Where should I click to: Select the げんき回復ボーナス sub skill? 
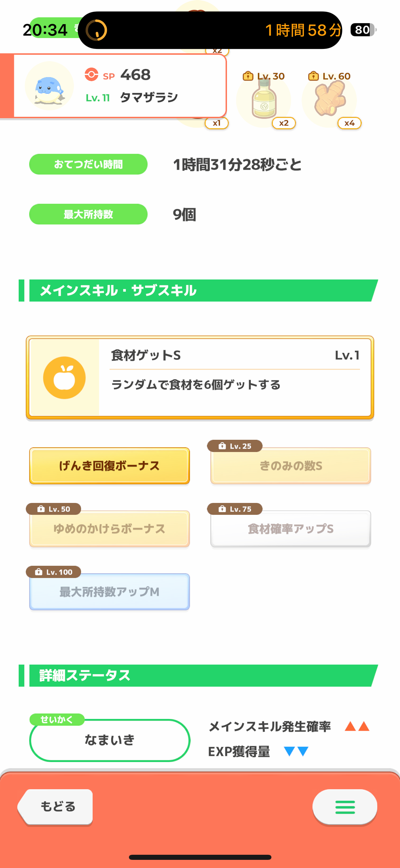click(110, 466)
